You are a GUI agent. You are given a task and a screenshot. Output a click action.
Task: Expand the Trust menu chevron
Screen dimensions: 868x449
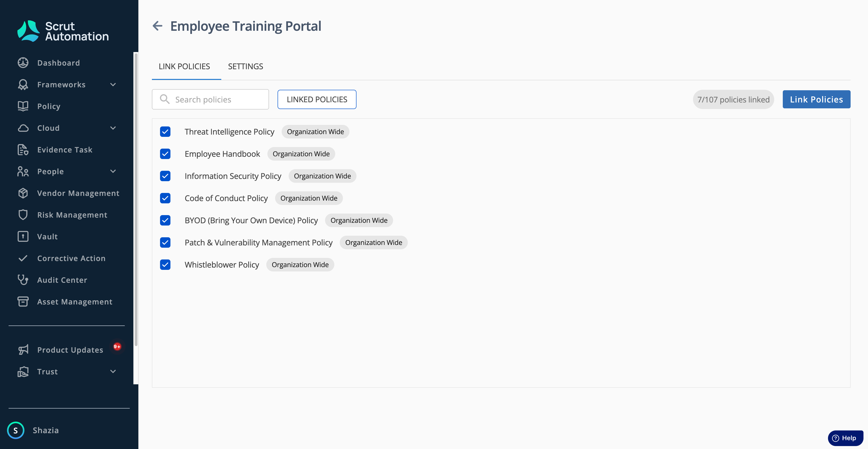point(113,371)
